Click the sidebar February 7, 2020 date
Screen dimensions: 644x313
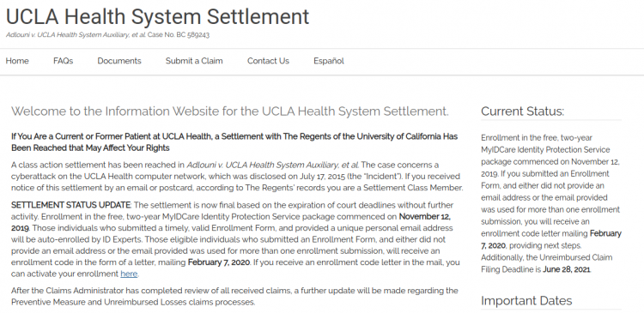click(x=551, y=239)
